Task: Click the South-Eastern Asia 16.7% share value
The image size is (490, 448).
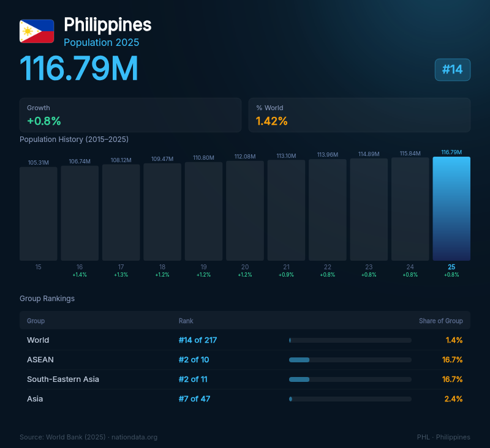Action: tap(453, 379)
